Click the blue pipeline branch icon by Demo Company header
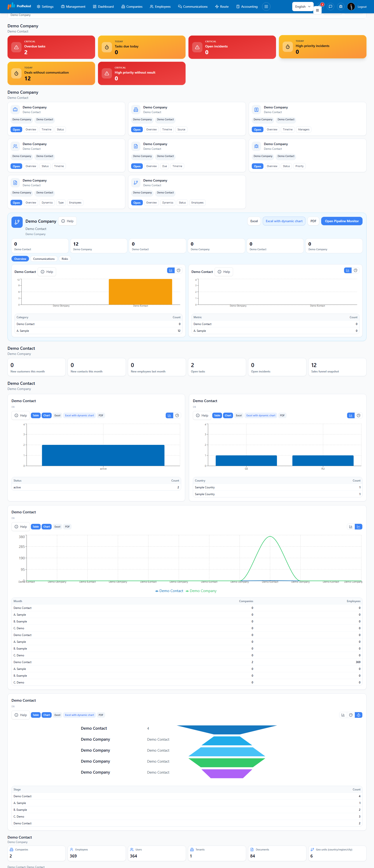Image resolution: width=374 pixels, height=868 pixels. click(x=17, y=222)
